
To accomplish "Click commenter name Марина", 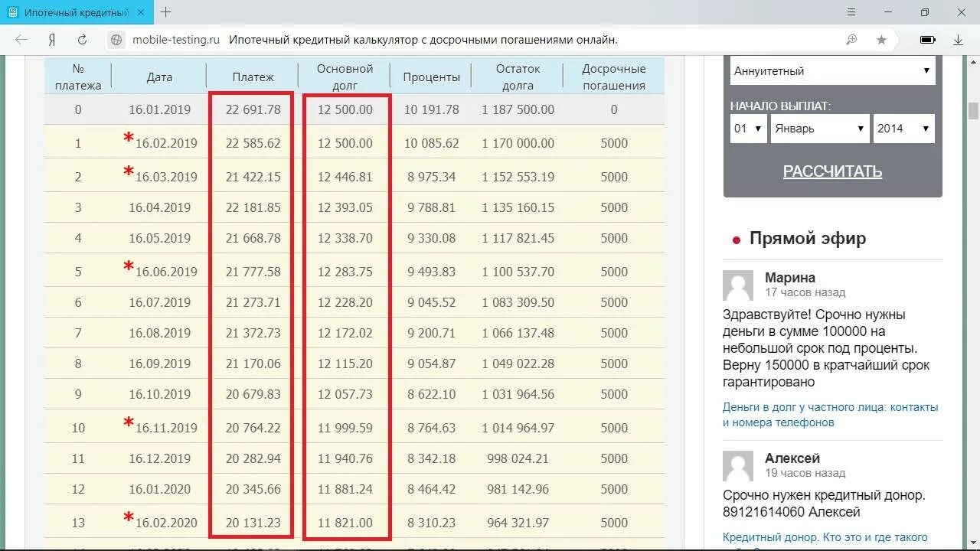I will (790, 277).
